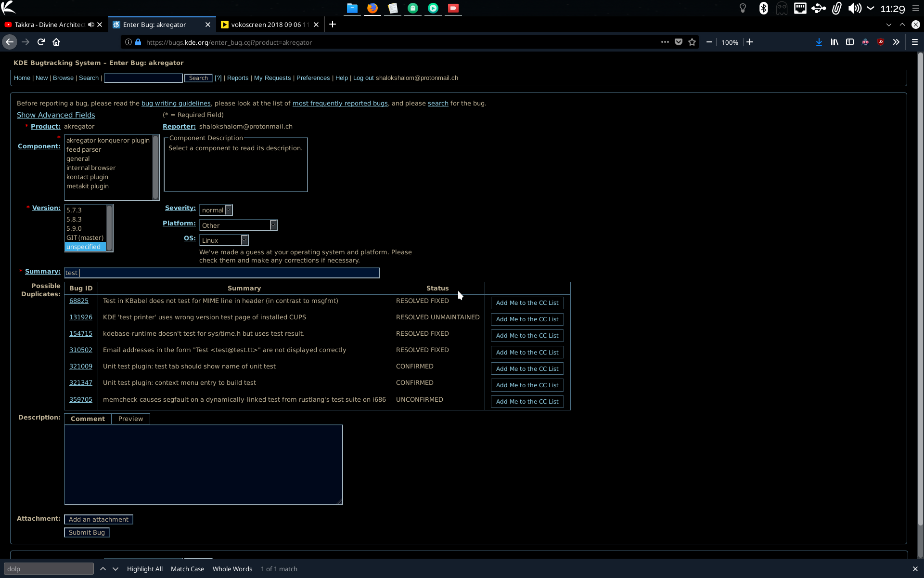Open the volume tray icon
Viewport: 924px width, 578px height.
point(855,8)
